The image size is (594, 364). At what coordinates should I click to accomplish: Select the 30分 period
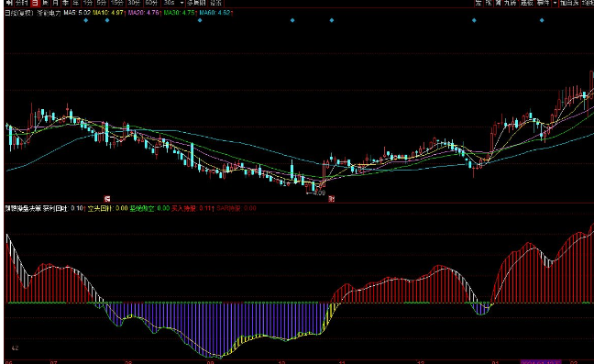pos(133,3)
